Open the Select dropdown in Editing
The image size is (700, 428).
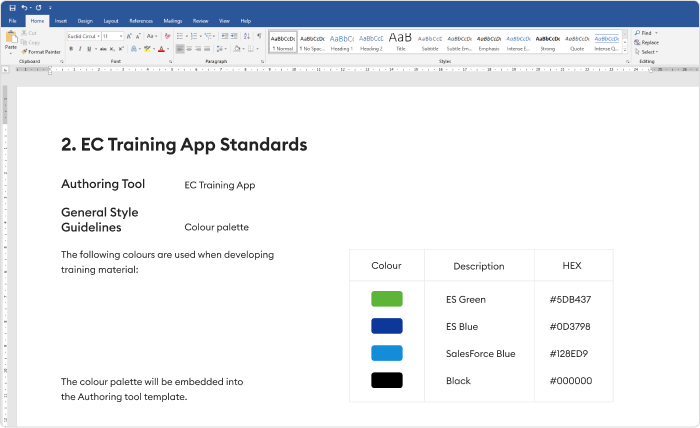click(646, 52)
